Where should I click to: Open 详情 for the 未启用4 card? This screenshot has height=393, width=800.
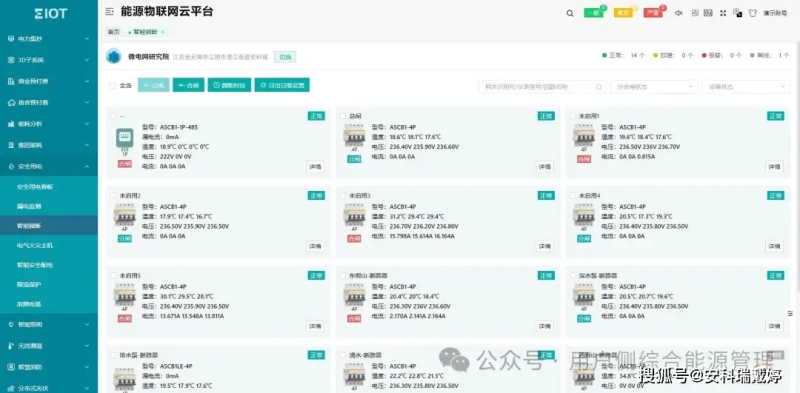click(774, 246)
